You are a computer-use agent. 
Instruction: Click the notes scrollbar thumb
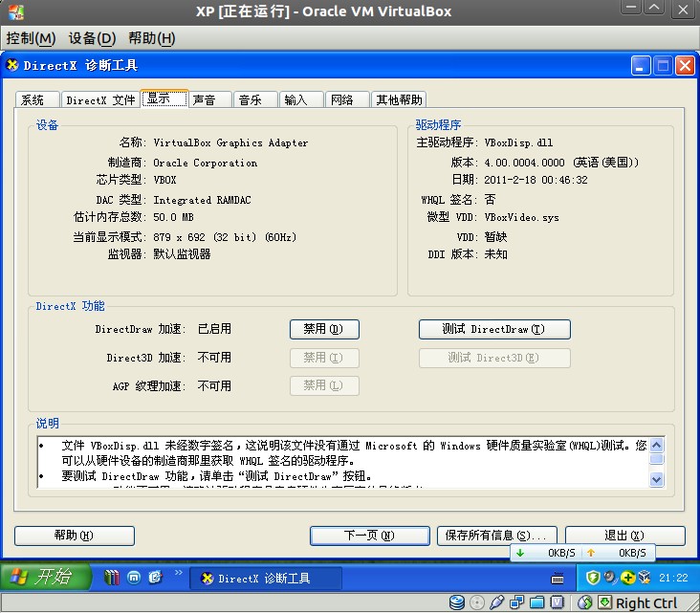(x=656, y=459)
